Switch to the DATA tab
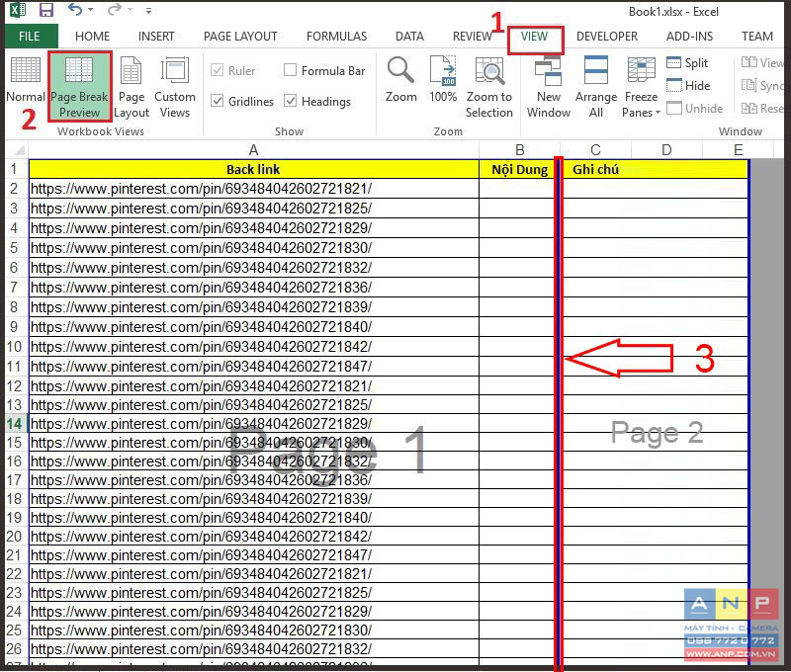Screen dimensions: 791x672 coord(409,37)
